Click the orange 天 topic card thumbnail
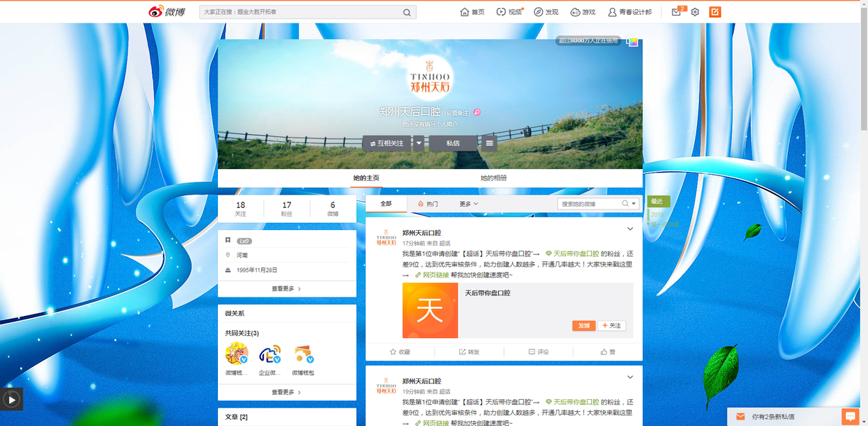 [430, 310]
